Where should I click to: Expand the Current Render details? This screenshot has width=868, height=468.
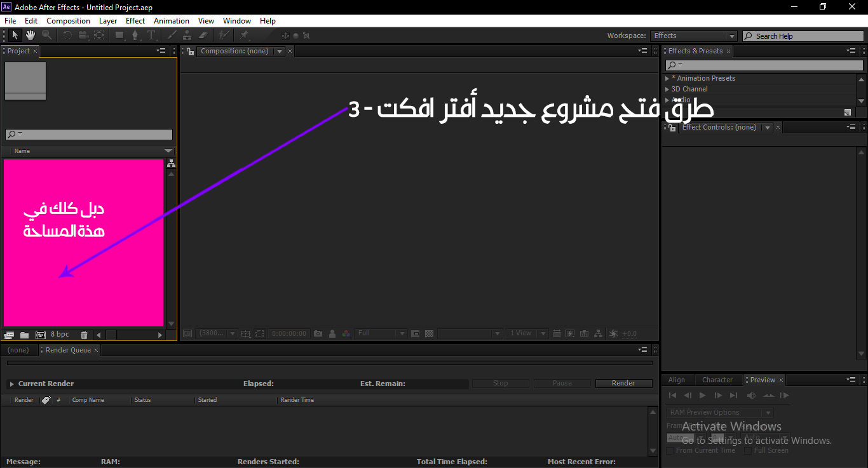[x=11, y=384]
